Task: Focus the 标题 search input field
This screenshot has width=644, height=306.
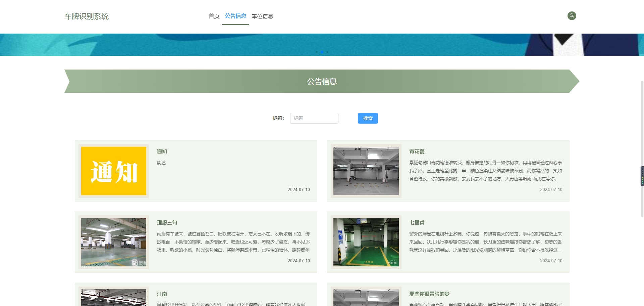Action: coord(314,118)
